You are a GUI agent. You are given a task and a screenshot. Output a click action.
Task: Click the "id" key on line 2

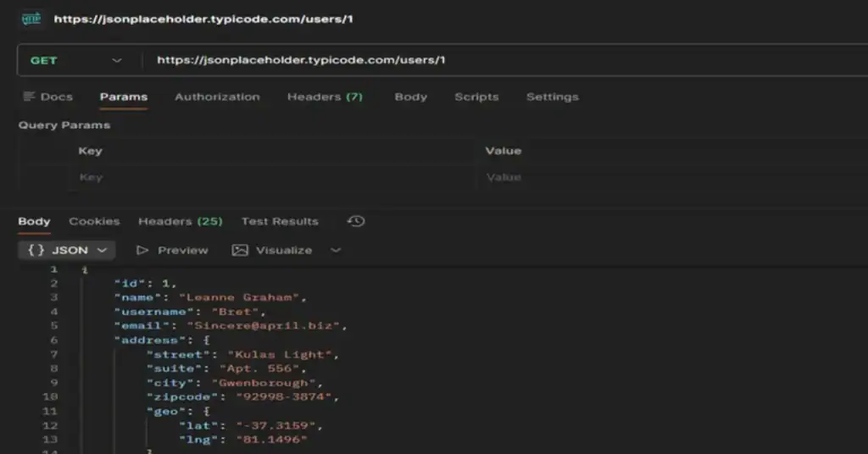tap(129, 284)
